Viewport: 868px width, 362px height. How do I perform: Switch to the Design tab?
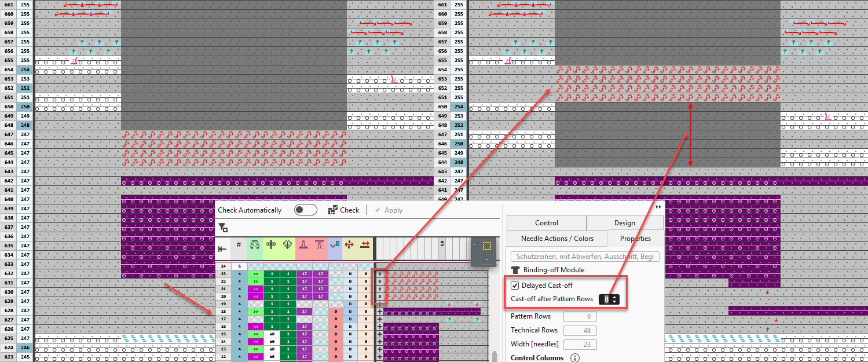click(624, 223)
